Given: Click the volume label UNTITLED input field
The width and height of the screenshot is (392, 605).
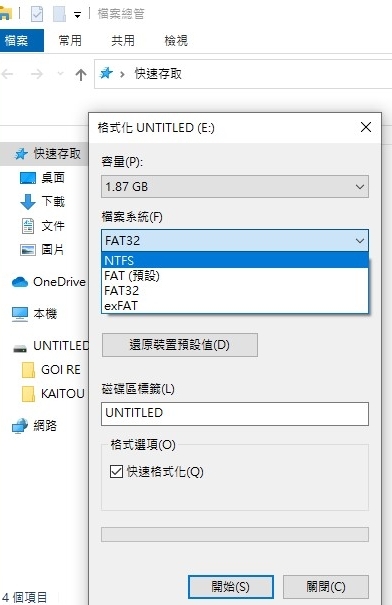Looking at the screenshot, I should (235, 414).
